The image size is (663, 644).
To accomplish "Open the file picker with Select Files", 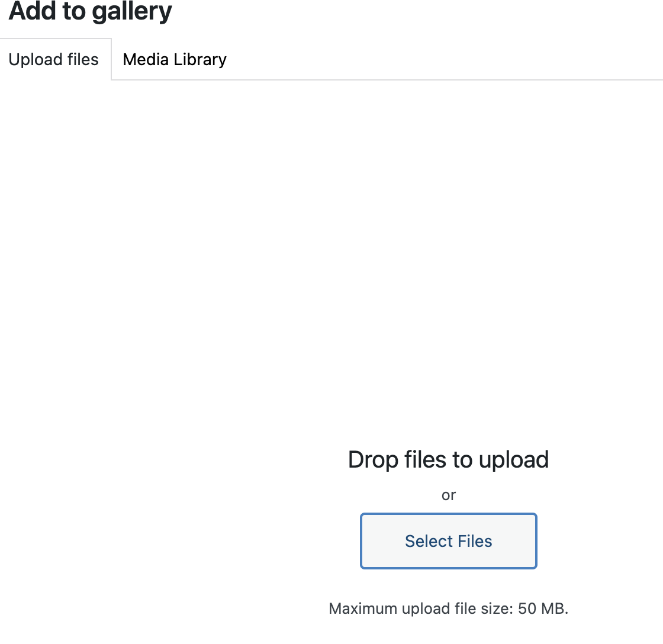I will pos(448,541).
